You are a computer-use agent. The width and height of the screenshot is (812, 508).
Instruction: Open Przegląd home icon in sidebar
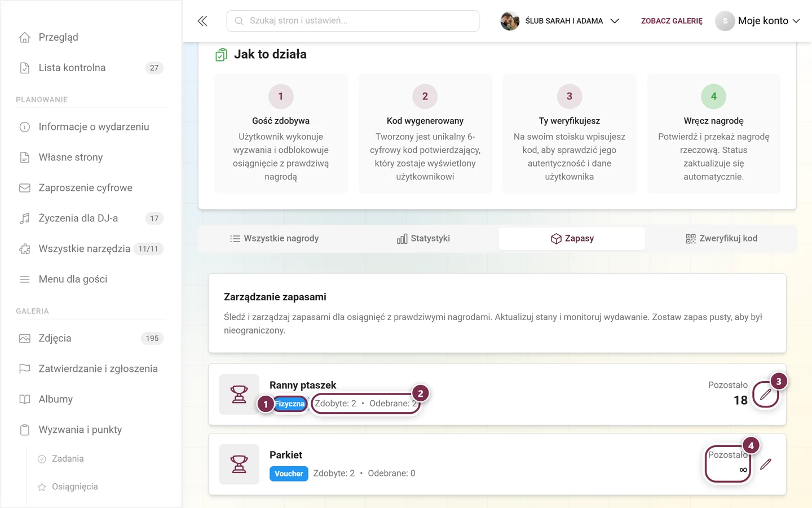tap(25, 37)
